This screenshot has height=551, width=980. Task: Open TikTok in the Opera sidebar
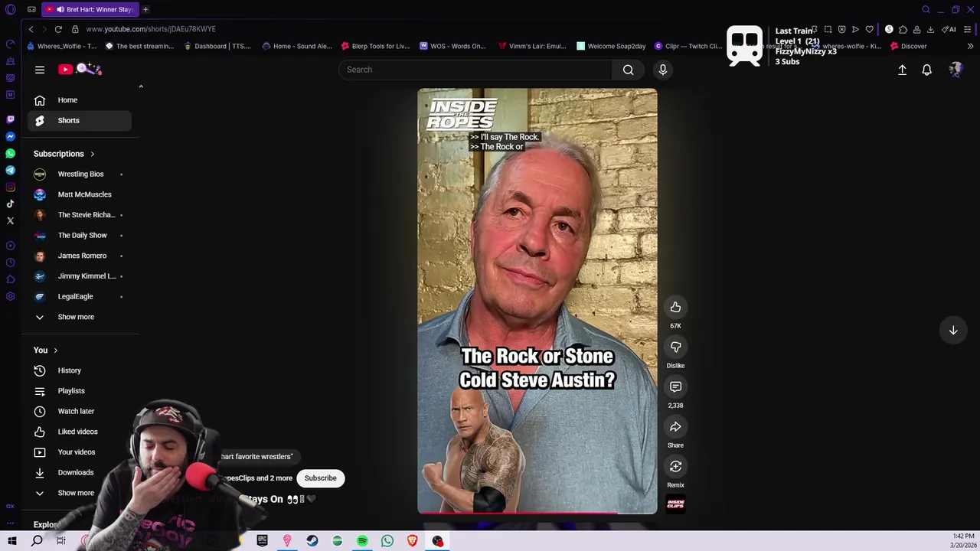pos(10,204)
